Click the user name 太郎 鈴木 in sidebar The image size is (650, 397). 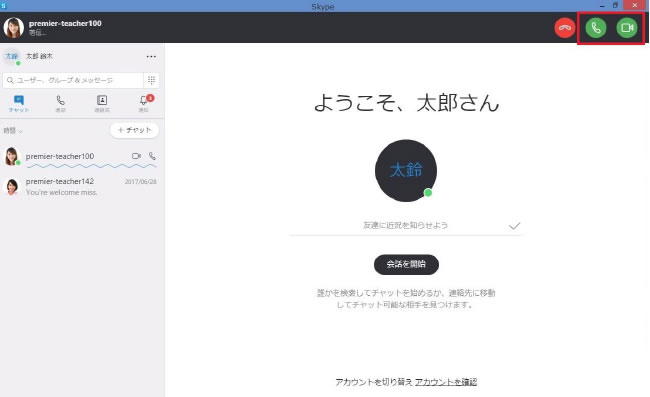click(39, 56)
